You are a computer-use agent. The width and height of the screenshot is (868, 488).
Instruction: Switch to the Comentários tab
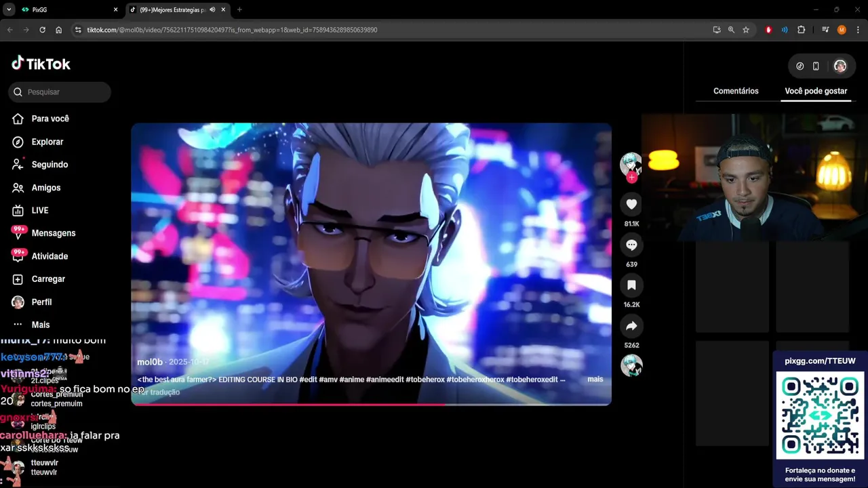[x=736, y=91]
